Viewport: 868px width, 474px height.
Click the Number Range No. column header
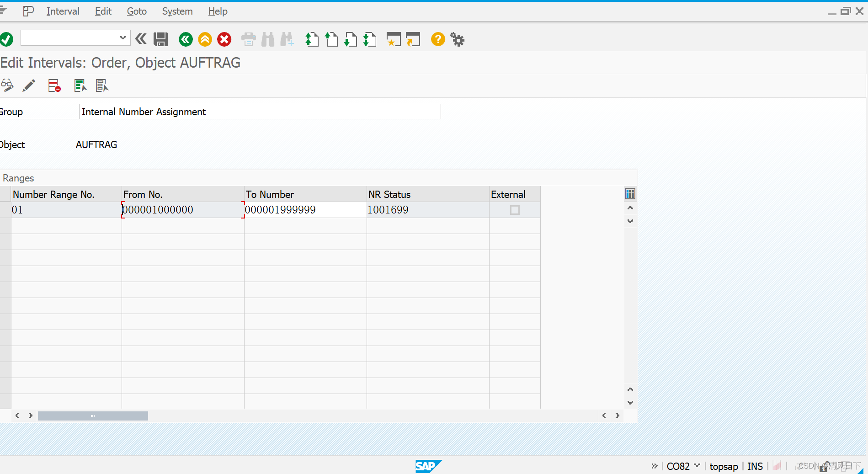(66, 194)
